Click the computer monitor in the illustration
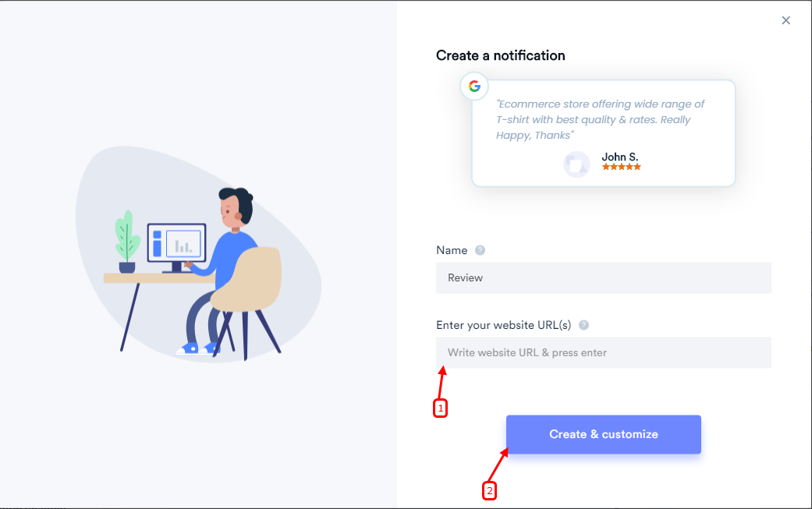The height and width of the screenshot is (509, 812). click(176, 243)
